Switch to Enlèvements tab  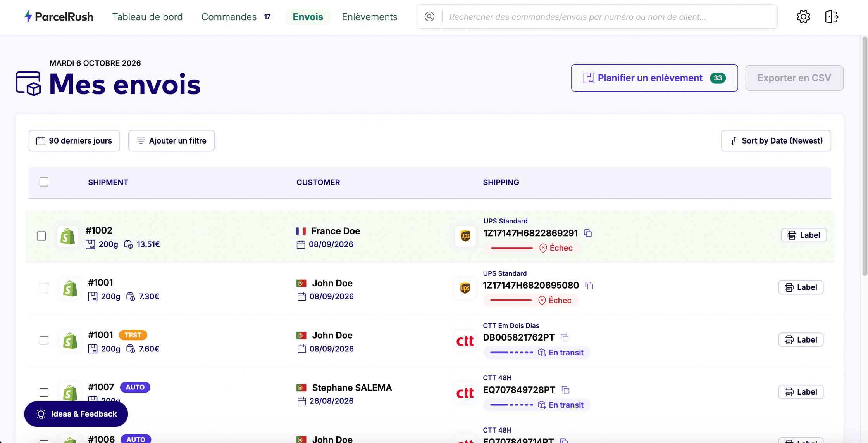tap(369, 17)
